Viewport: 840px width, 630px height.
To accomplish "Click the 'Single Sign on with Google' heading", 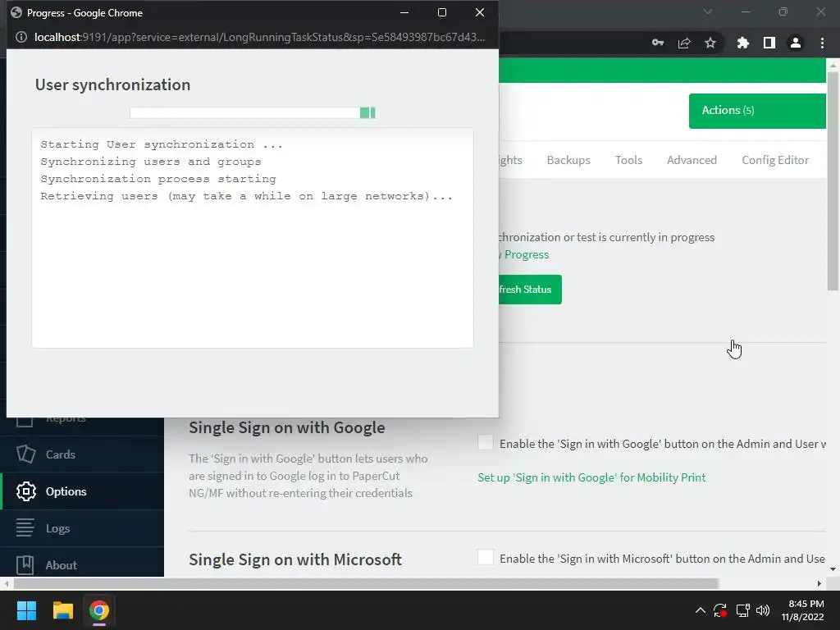I will pyautogui.click(x=287, y=427).
